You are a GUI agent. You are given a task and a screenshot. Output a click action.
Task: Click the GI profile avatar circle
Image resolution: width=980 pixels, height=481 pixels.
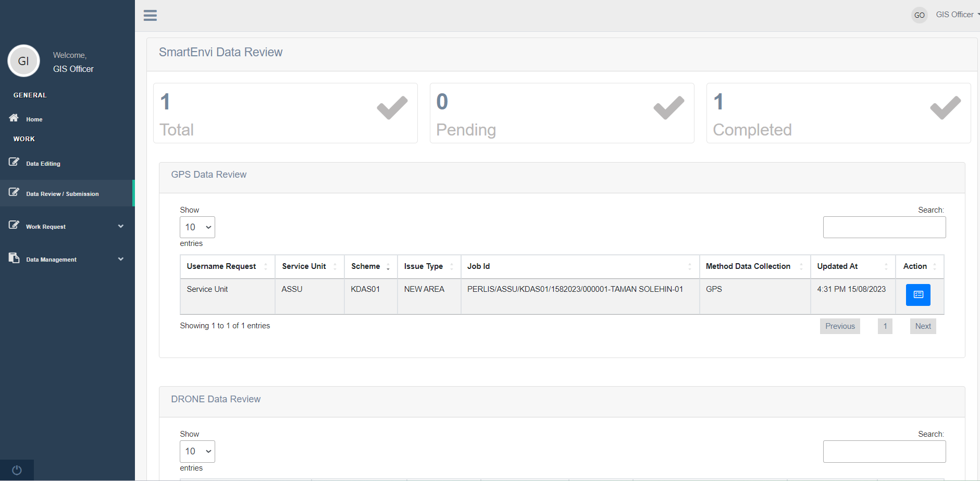pyautogui.click(x=23, y=61)
